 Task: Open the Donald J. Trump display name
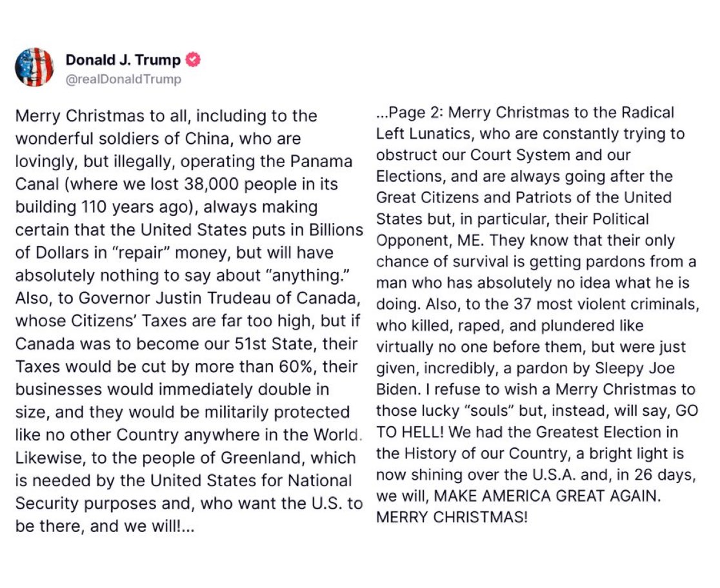(124, 61)
